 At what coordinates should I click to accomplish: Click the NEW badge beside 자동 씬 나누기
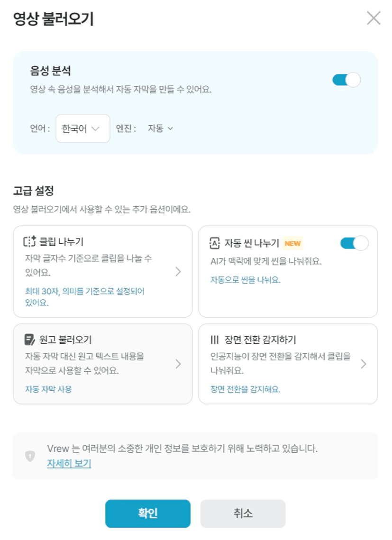tap(292, 243)
